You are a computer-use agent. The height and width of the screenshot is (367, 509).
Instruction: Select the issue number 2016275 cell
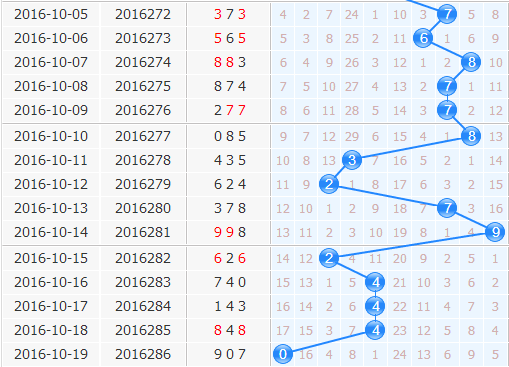pyautogui.click(x=143, y=86)
